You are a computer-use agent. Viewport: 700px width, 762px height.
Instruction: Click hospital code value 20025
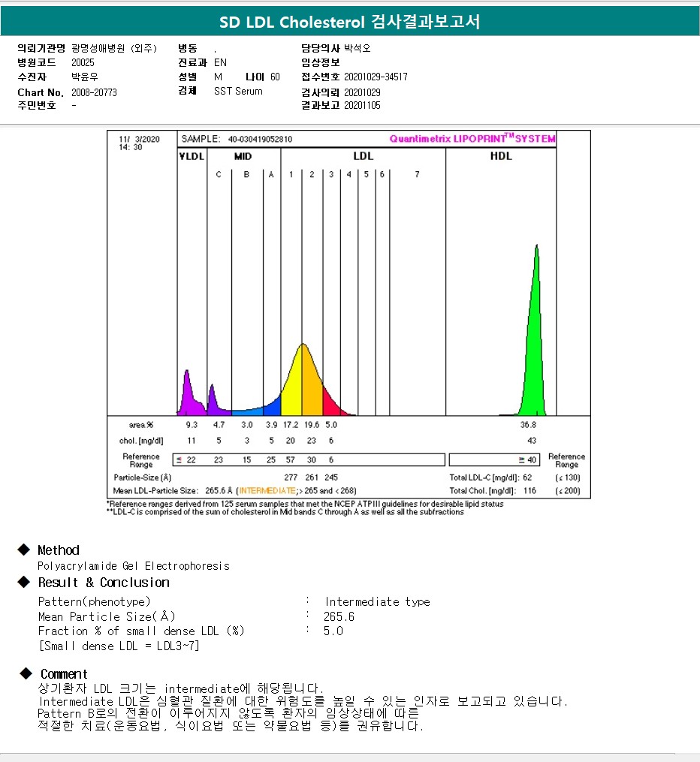[83, 62]
